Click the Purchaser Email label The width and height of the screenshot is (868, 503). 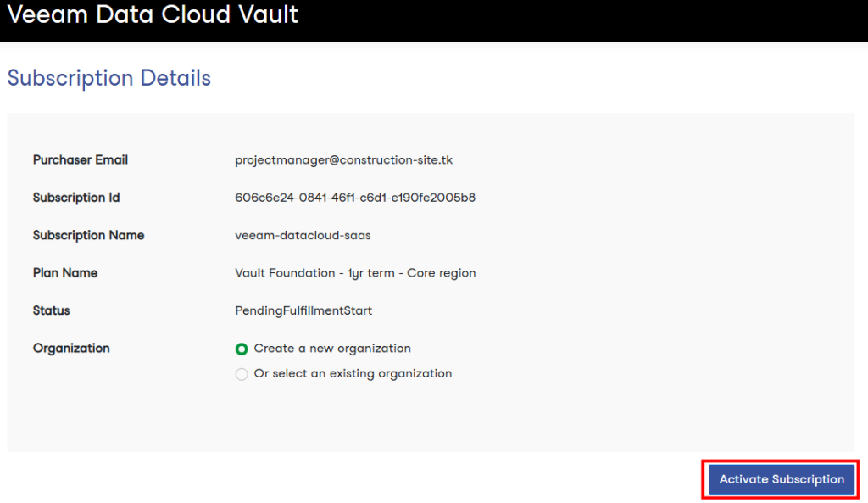click(x=81, y=160)
